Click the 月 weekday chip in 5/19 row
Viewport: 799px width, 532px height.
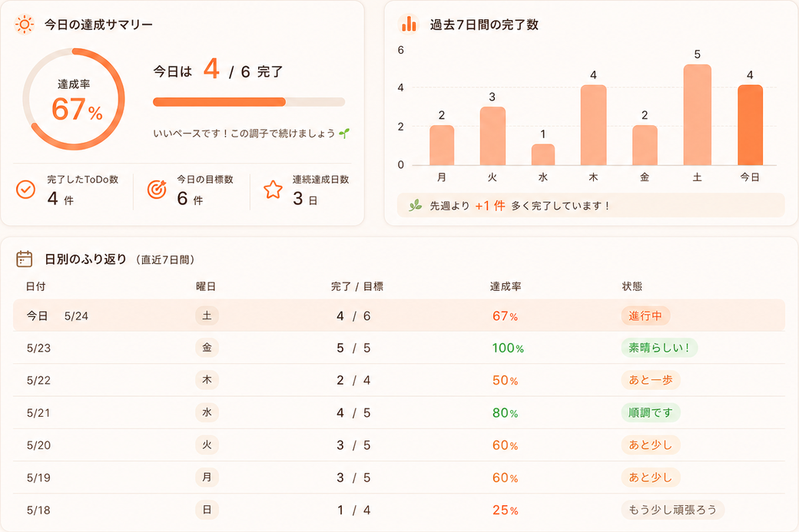207,477
